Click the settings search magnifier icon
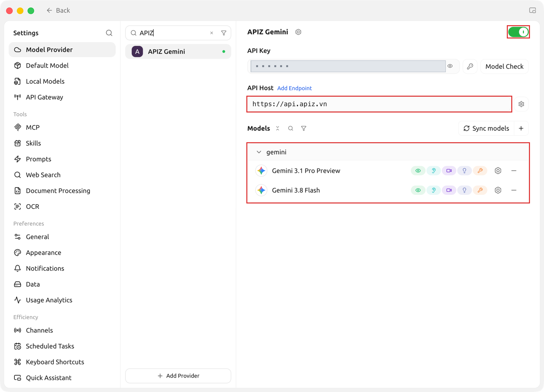The height and width of the screenshot is (392, 544). coord(109,33)
